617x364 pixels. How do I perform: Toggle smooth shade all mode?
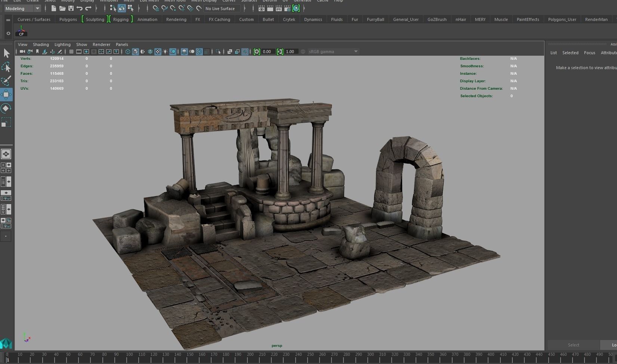135,52
